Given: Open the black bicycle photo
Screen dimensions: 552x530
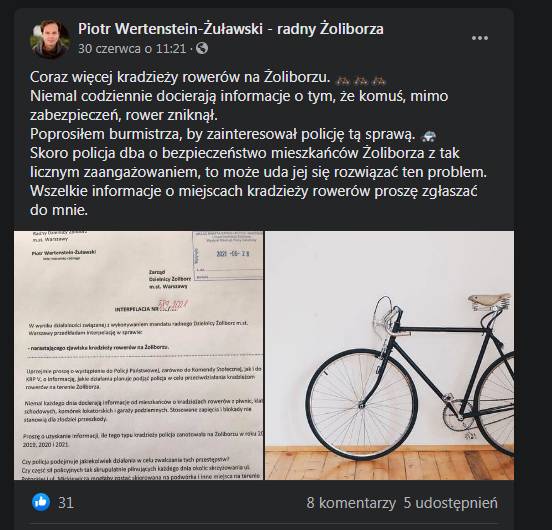Looking at the screenshot, I should point(389,355).
